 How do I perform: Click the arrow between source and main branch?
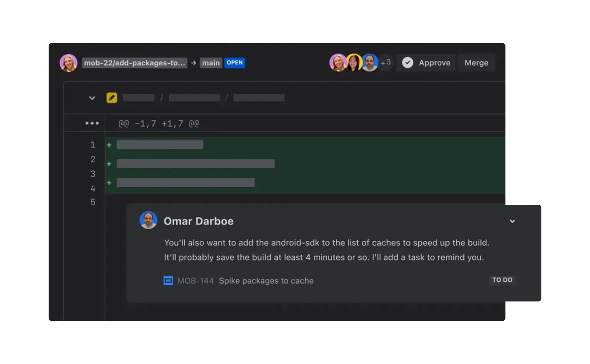(x=194, y=63)
